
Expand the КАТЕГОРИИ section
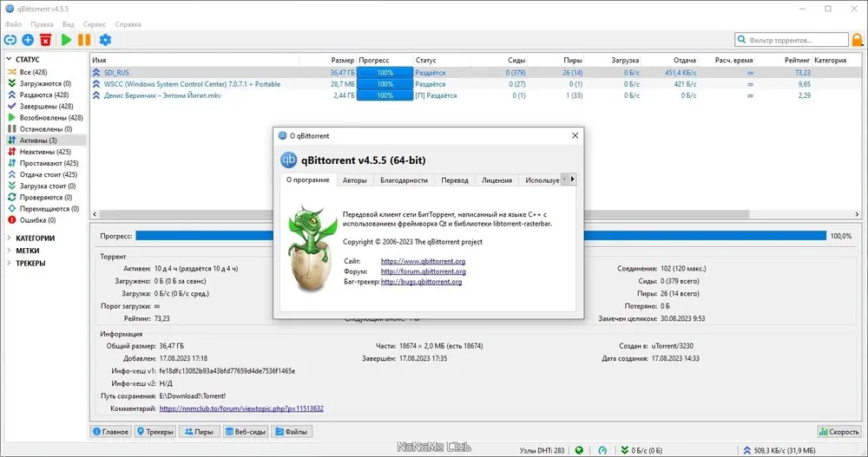(x=9, y=238)
